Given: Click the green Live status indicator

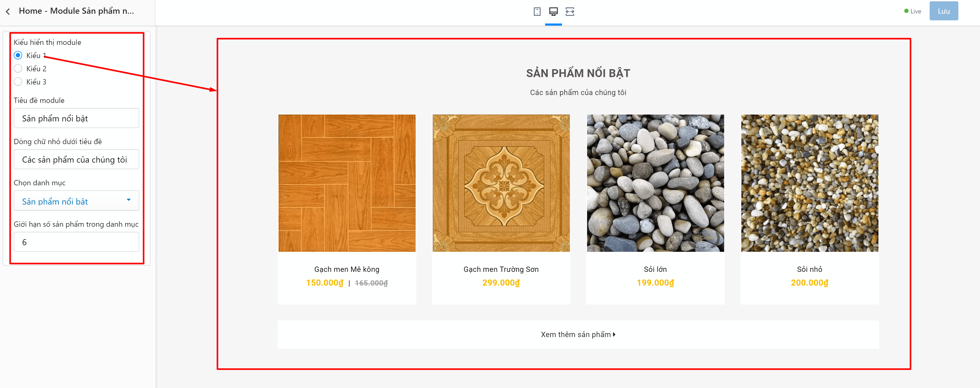Looking at the screenshot, I should (x=913, y=11).
